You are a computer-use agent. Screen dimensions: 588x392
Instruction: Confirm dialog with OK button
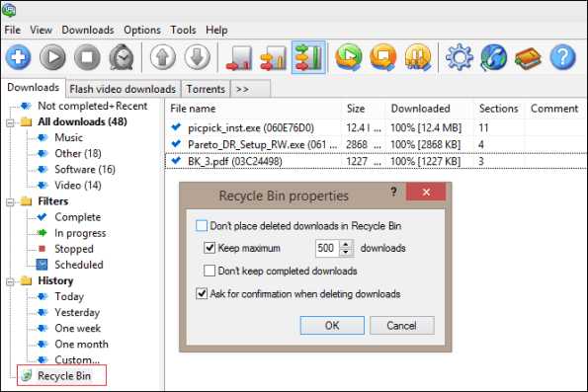(x=332, y=325)
